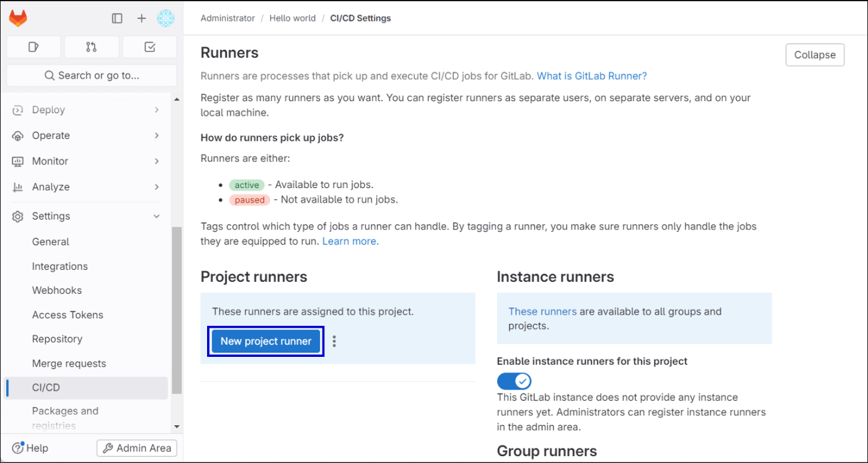Viewport: 868px width, 463px height.
Task: Open Repository settings page
Action: [x=87, y=339]
